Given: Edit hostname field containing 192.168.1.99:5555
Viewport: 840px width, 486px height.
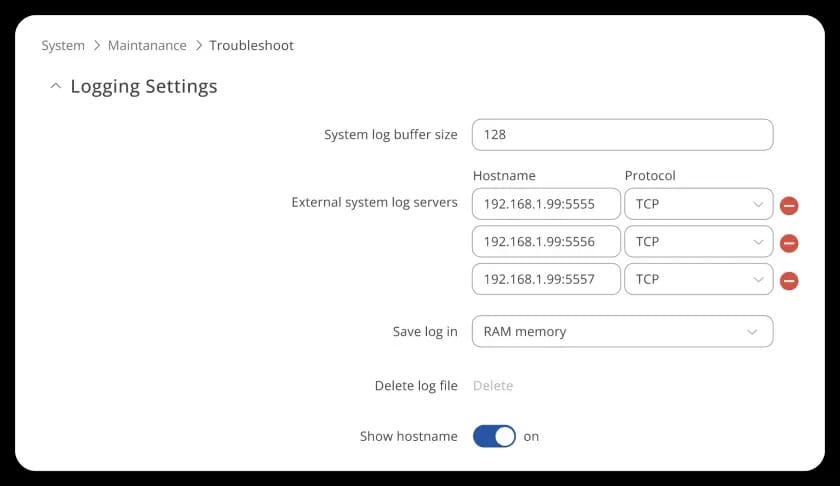Looking at the screenshot, I should 546,204.
